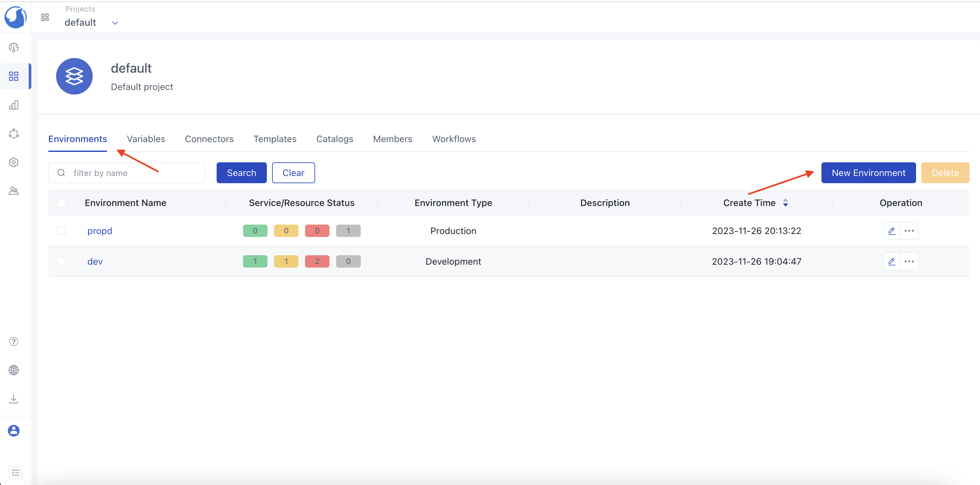Open the globe language icon

click(x=14, y=370)
